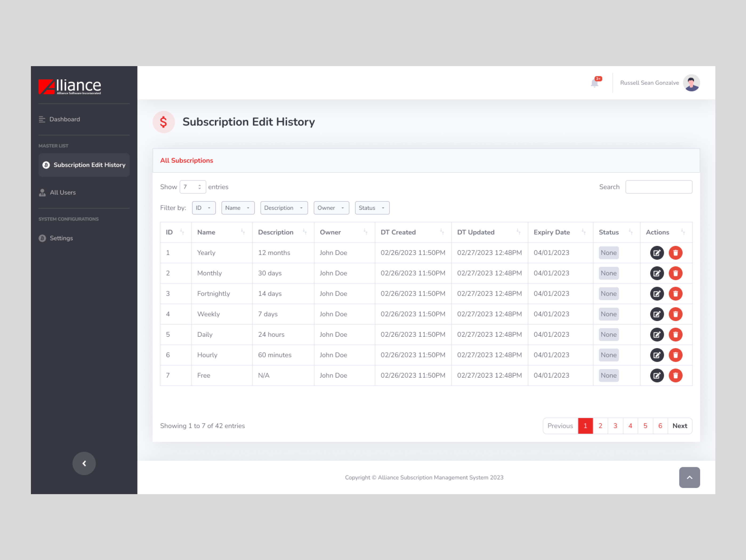
Task: Click the notification bell icon
Action: [595, 83]
